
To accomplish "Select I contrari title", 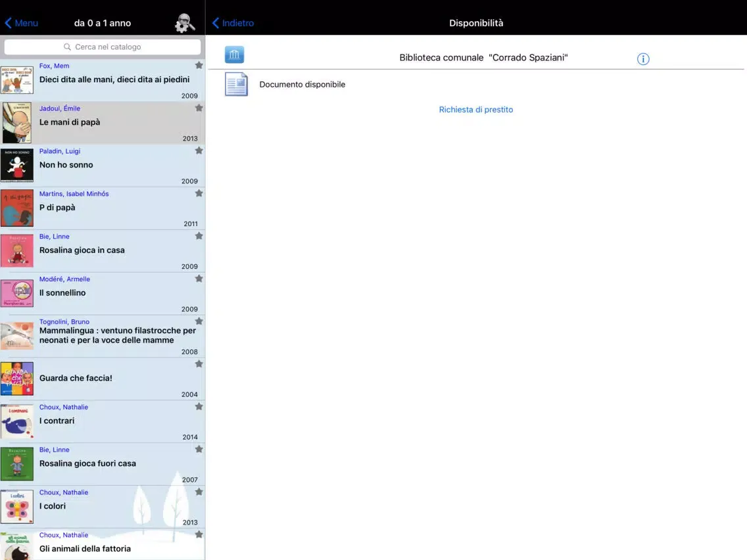I will point(57,421).
